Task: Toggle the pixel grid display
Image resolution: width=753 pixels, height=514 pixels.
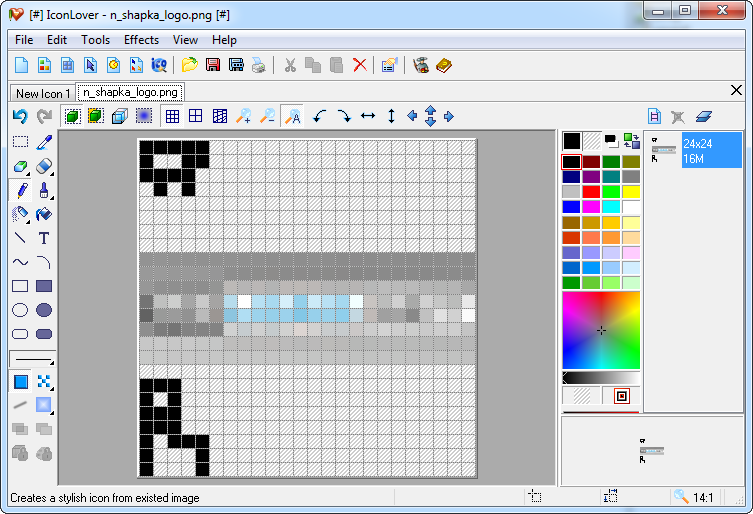Action: click(x=173, y=116)
